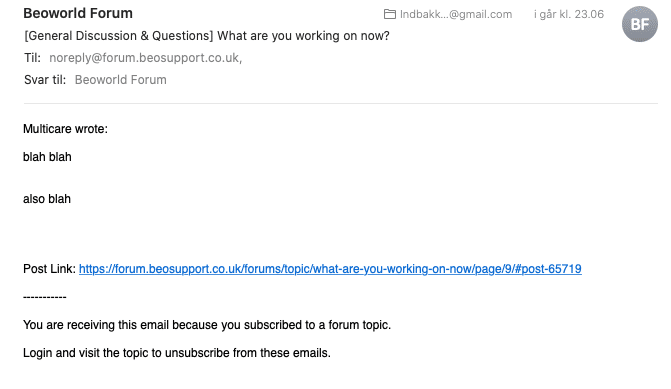Click the Post Link: label

pos(49,269)
